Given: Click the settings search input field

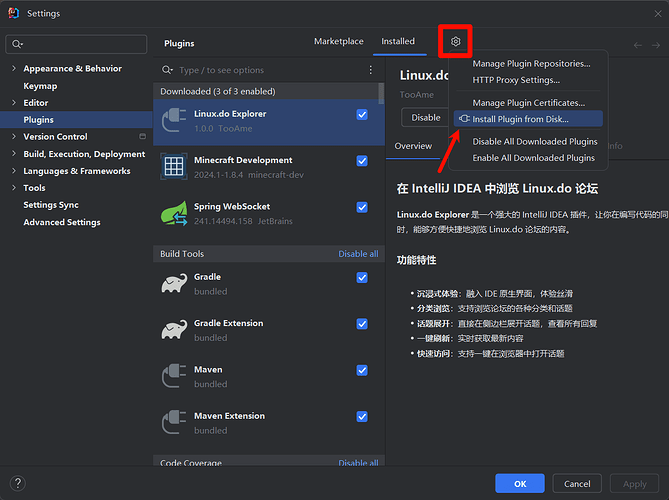Looking at the screenshot, I should point(76,44).
